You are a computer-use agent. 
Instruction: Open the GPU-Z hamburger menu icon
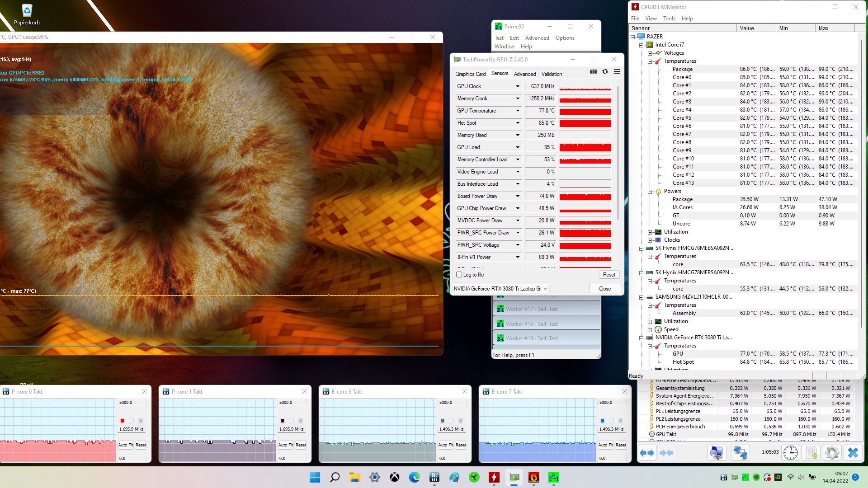click(x=617, y=71)
